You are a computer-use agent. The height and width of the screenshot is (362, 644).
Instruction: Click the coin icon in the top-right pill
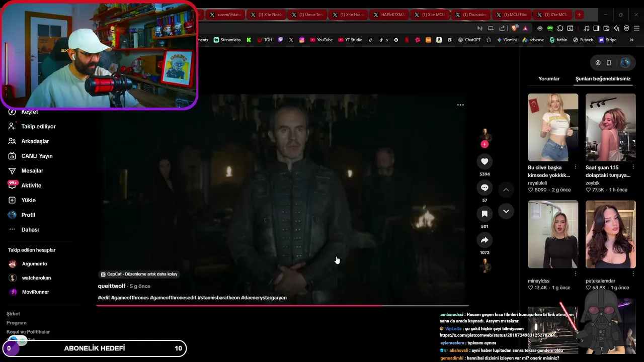pyautogui.click(x=598, y=63)
